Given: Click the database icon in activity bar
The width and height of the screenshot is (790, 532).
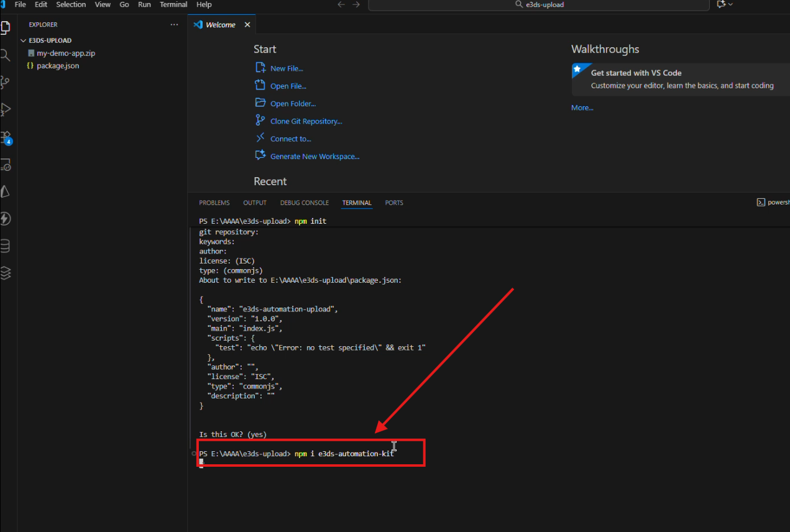Looking at the screenshot, I should click(6, 246).
